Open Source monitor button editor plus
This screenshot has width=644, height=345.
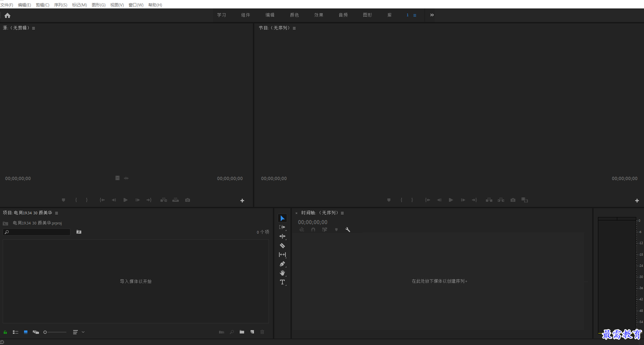(x=242, y=201)
